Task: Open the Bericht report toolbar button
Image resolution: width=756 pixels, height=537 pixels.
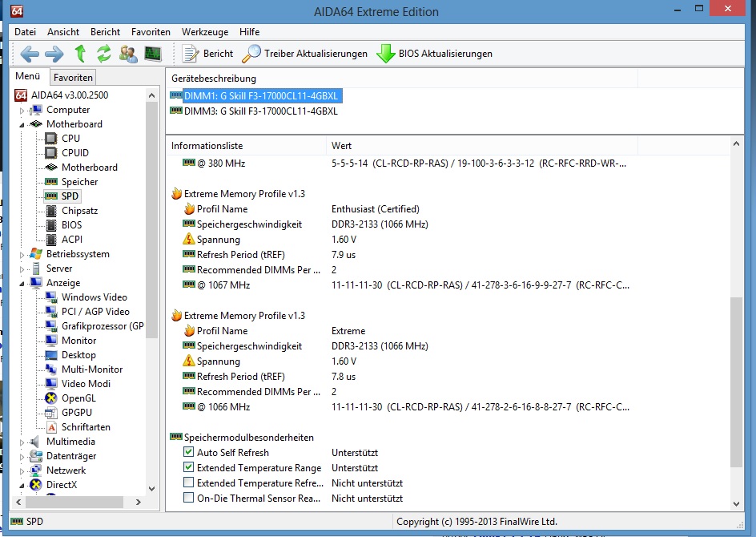Action: coord(207,54)
